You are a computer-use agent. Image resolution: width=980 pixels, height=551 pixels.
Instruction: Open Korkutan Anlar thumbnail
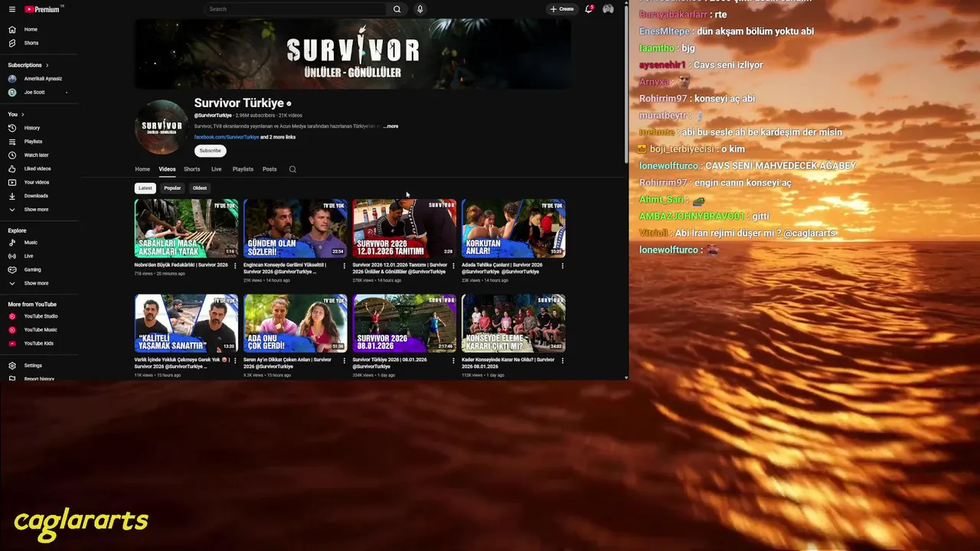coord(513,228)
